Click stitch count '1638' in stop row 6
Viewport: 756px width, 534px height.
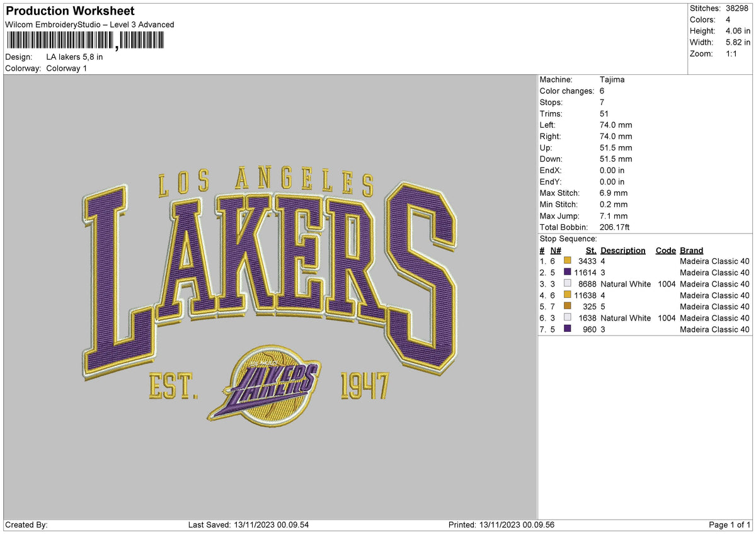pyautogui.click(x=587, y=318)
